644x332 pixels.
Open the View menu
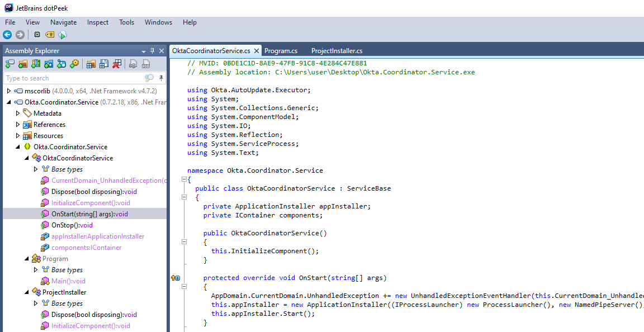32,22
